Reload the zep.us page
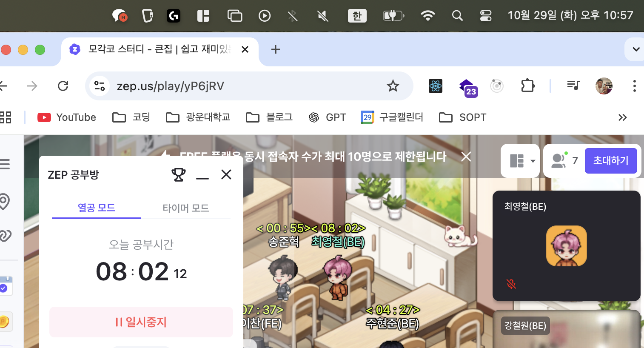This screenshot has height=348, width=644. (63, 86)
